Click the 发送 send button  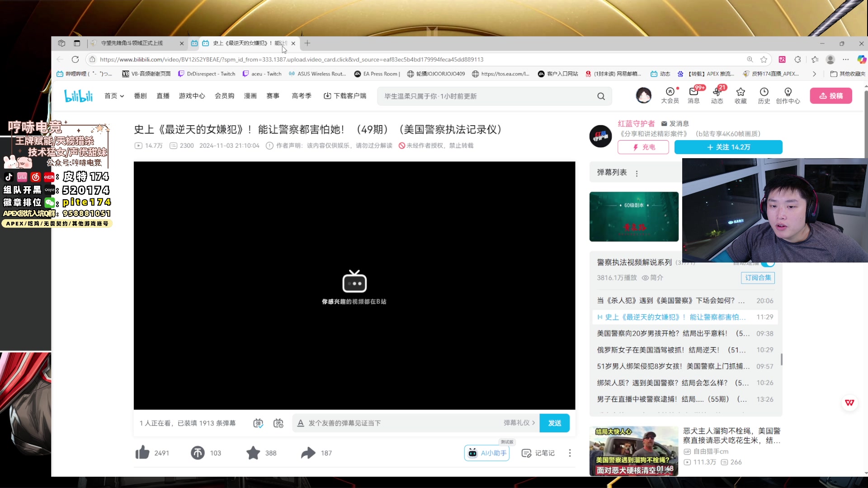555,423
